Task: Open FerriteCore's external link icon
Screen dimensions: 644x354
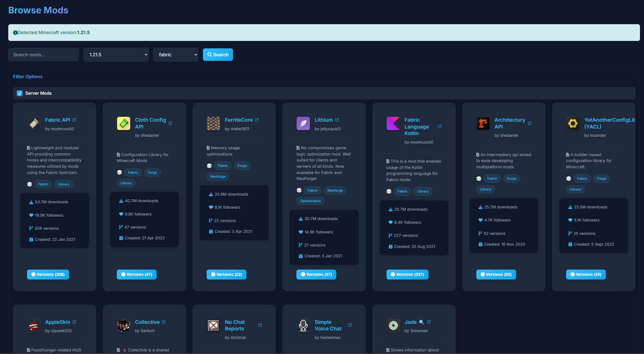Action: tap(257, 120)
